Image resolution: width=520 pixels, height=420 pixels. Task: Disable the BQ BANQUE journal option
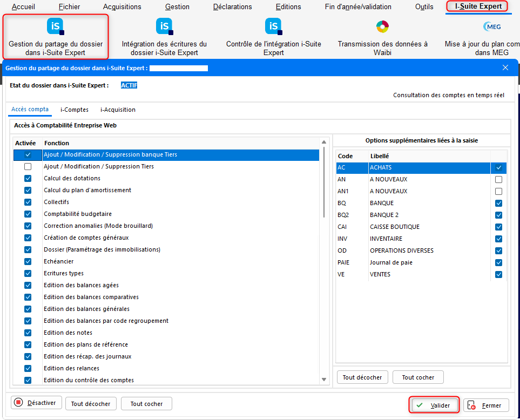point(498,204)
